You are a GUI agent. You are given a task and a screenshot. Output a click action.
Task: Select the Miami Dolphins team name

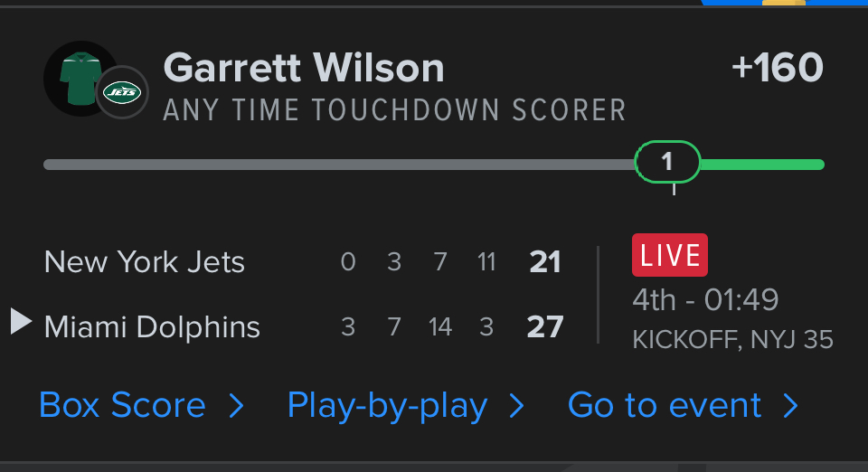152,326
